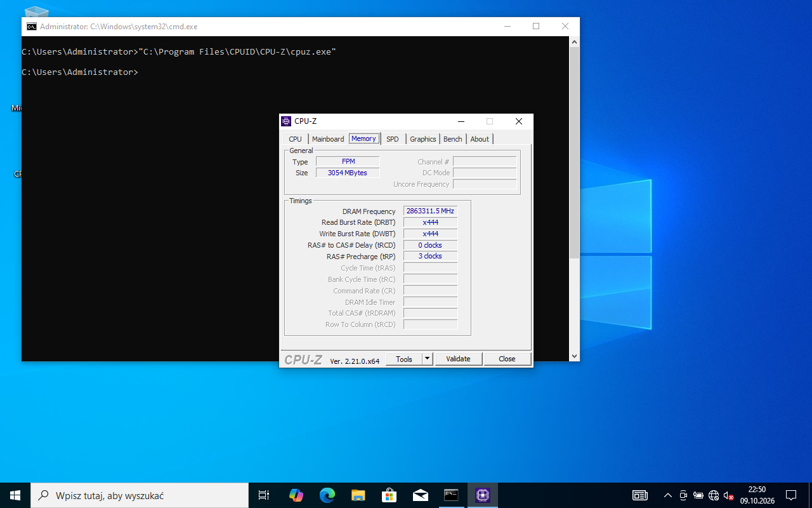Click the cmd scrollbar down arrow

[575, 356]
